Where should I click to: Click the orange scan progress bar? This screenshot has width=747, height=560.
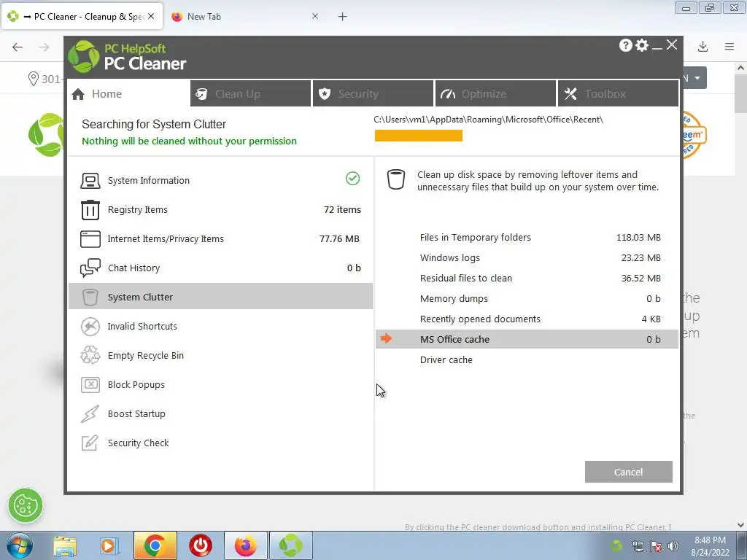(418, 136)
